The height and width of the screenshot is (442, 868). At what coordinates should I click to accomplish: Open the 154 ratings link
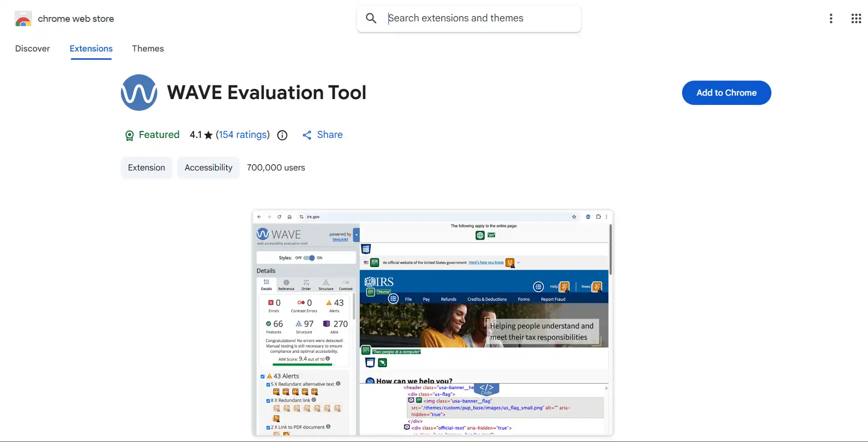[x=243, y=135]
